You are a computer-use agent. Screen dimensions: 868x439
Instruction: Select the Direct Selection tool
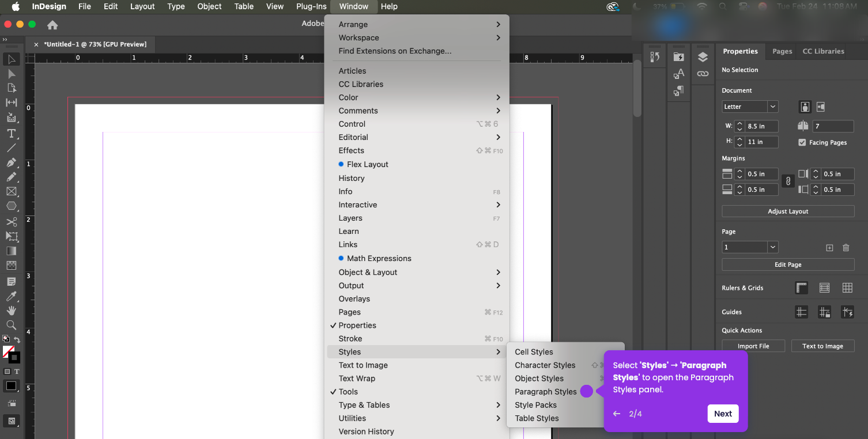click(12, 74)
